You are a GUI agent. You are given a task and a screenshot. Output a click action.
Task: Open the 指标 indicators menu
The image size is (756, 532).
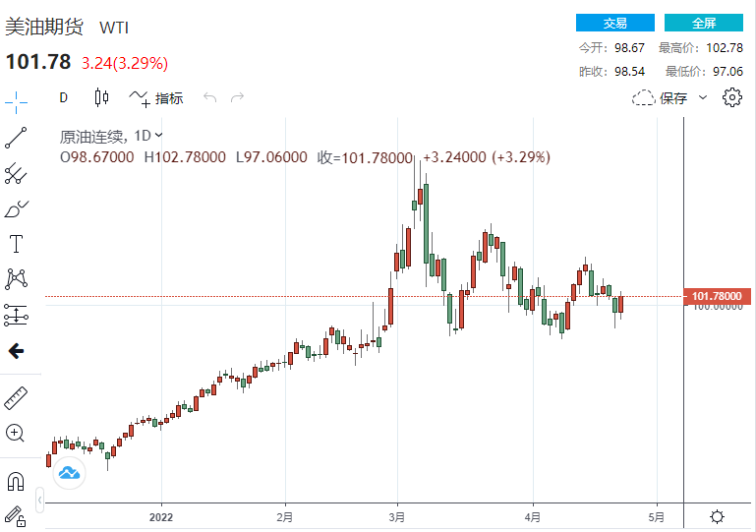point(157,97)
